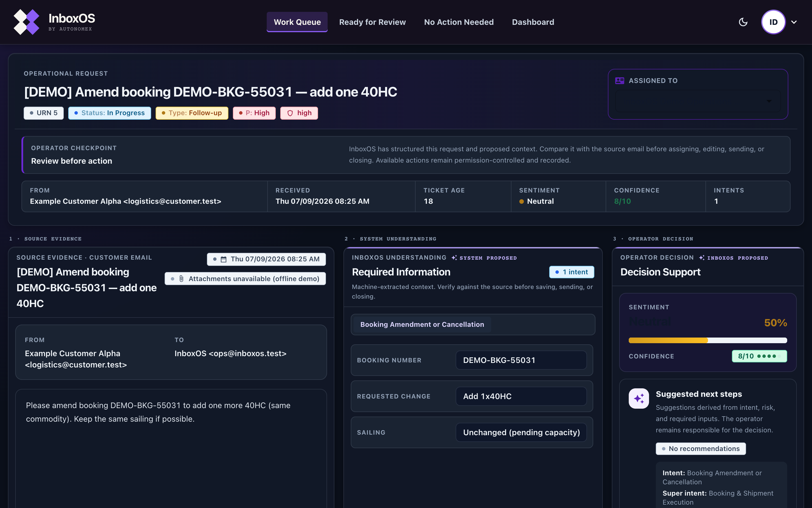Go to No Action Needed tab
This screenshot has width=812, height=508.
(x=459, y=22)
